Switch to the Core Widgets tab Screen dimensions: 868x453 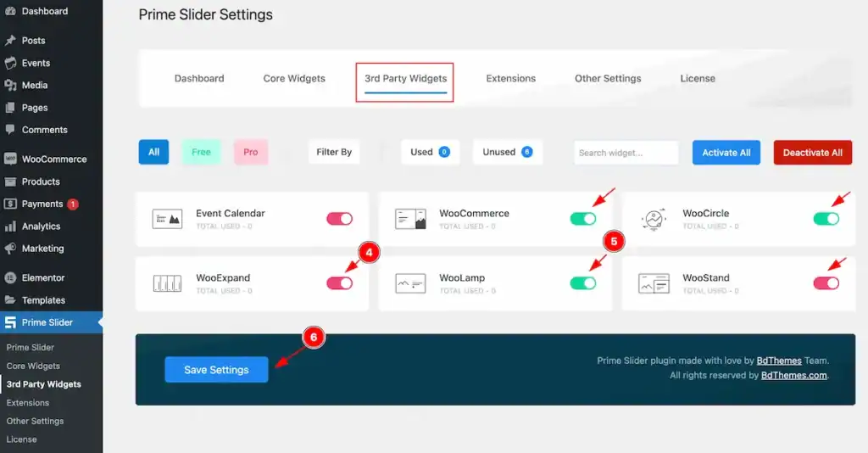(x=294, y=79)
